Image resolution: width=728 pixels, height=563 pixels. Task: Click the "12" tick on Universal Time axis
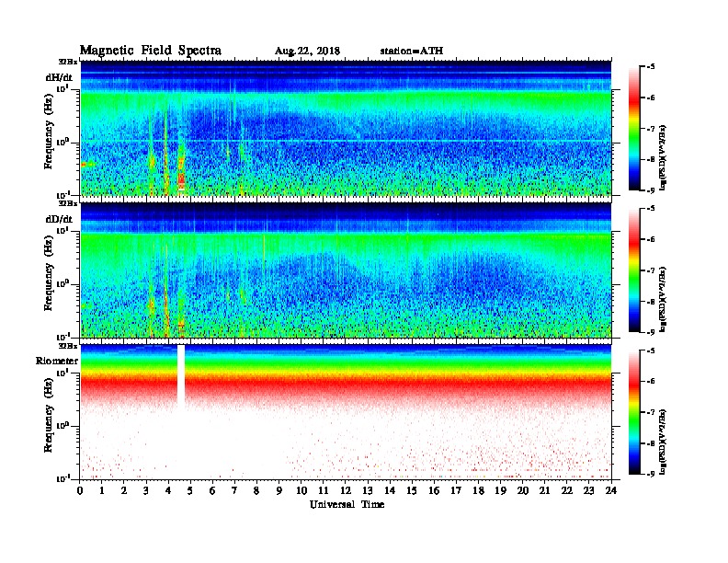pyautogui.click(x=346, y=490)
